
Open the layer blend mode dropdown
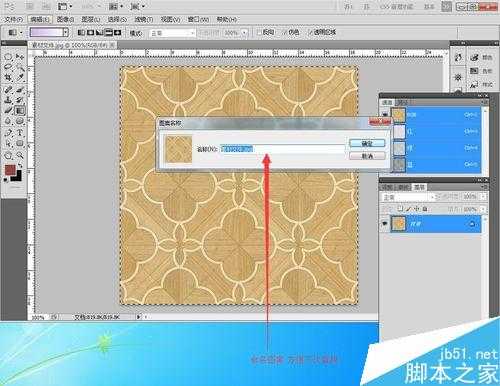pyautogui.click(x=409, y=197)
